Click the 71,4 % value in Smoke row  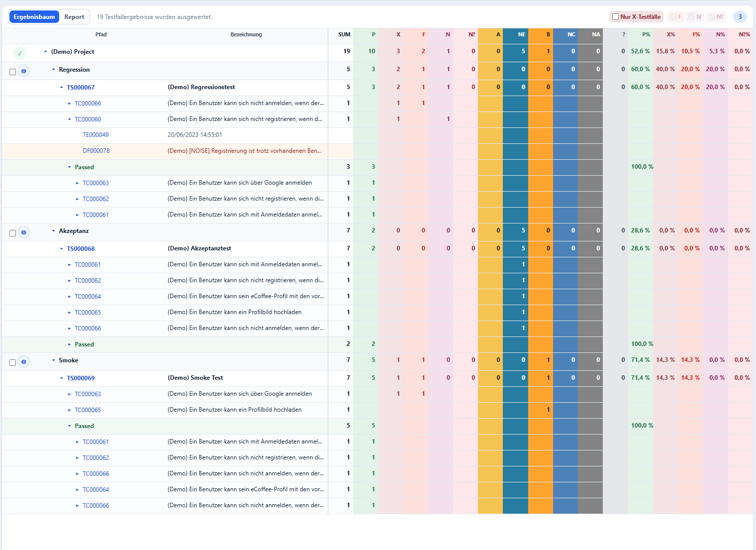(640, 360)
